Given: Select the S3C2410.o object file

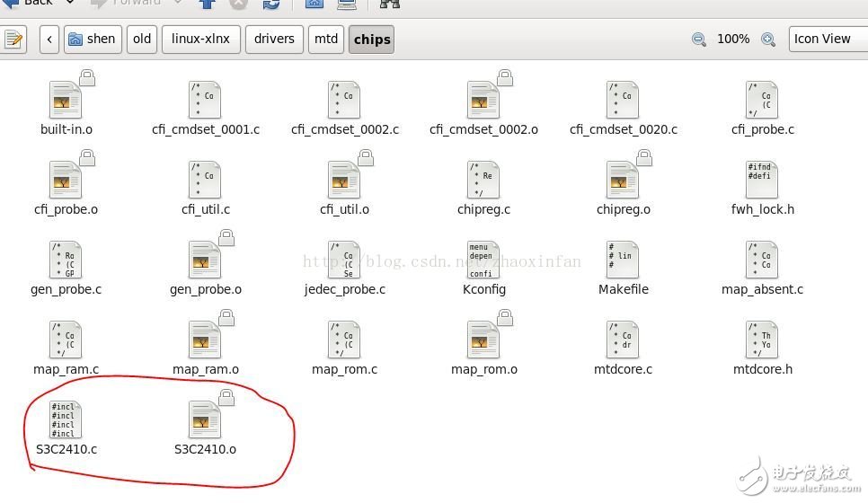Looking at the screenshot, I should point(205,420).
